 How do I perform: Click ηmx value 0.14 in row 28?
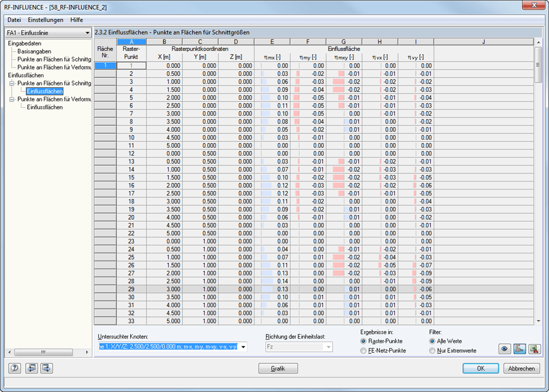point(272,281)
